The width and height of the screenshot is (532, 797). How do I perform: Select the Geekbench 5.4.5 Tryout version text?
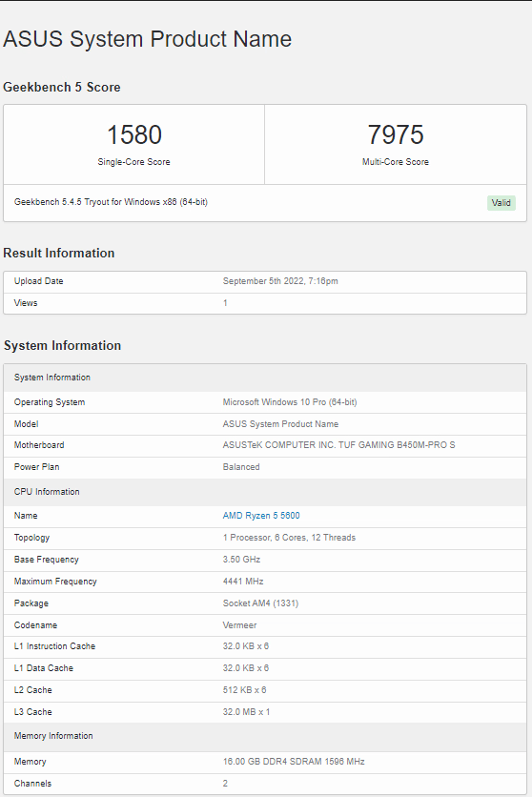tap(111, 202)
